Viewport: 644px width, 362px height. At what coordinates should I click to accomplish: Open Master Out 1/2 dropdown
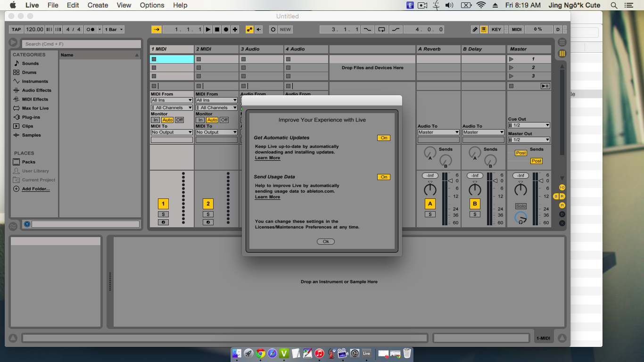(529, 140)
